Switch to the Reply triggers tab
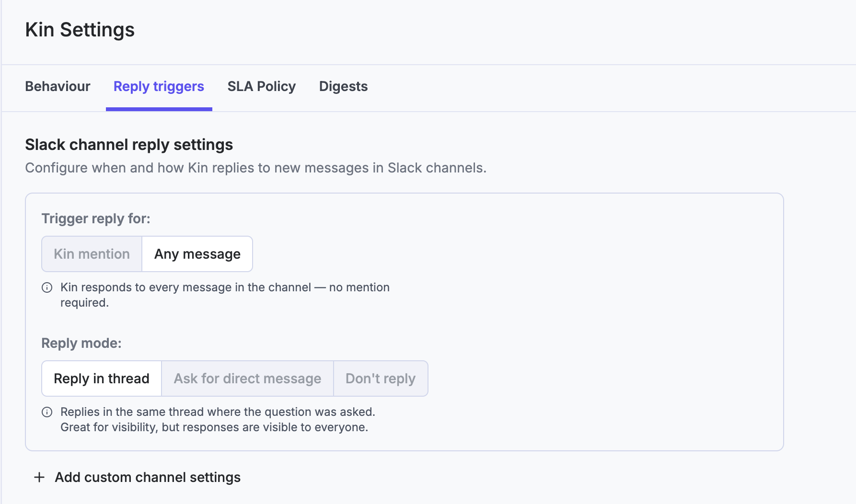 tap(159, 86)
